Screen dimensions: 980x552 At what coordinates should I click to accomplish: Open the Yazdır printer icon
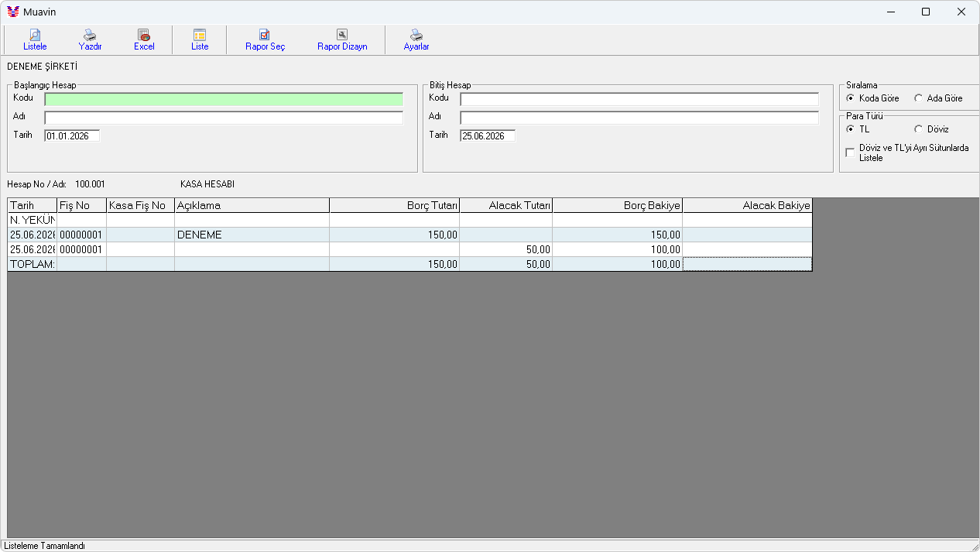tap(90, 35)
